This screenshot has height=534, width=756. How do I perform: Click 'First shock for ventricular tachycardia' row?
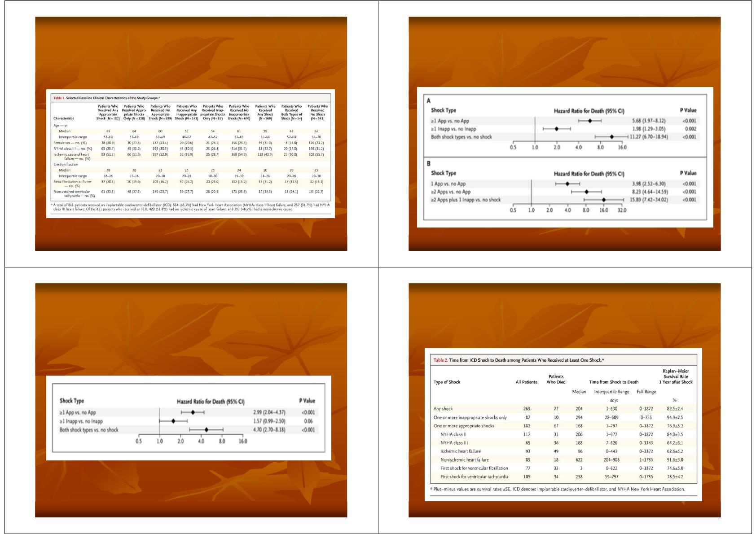(x=564, y=477)
